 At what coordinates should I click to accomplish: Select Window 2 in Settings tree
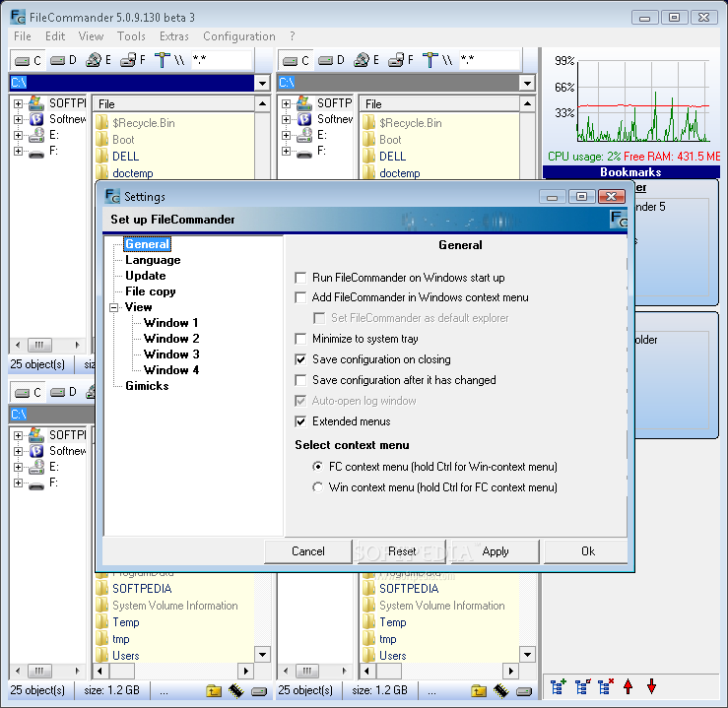[x=171, y=339]
